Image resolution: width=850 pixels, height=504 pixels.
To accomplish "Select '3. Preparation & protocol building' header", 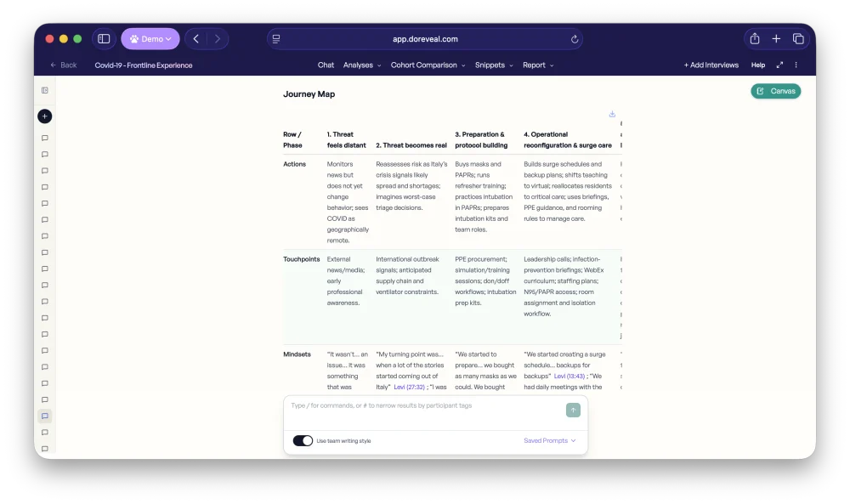I will coord(481,140).
